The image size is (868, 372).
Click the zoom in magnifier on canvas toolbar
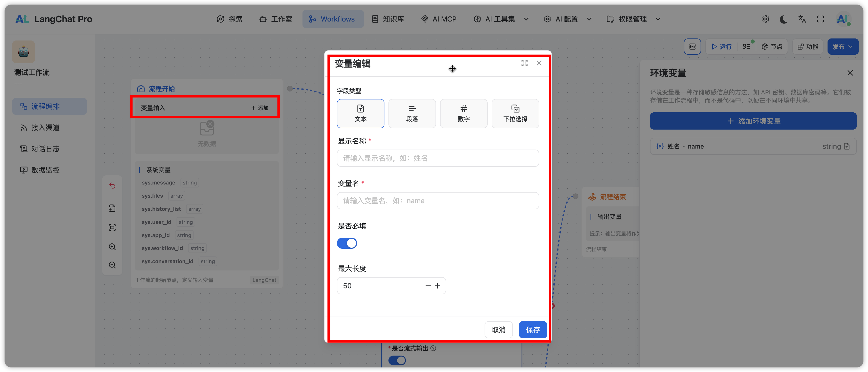click(x=112, y=246)
